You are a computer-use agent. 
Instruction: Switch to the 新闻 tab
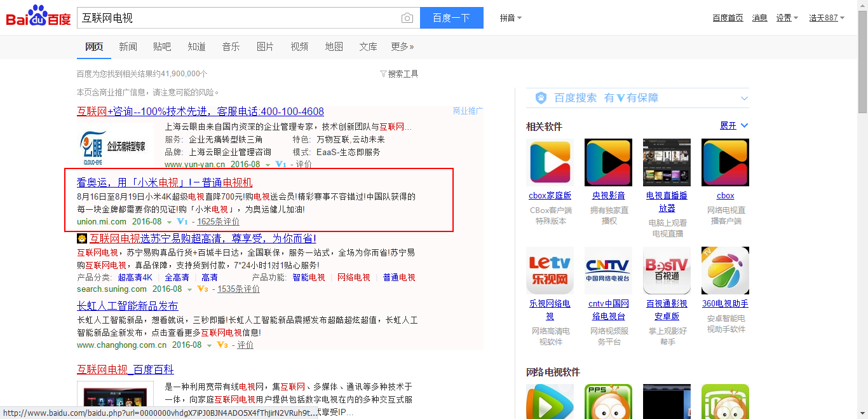click(128, 46)
